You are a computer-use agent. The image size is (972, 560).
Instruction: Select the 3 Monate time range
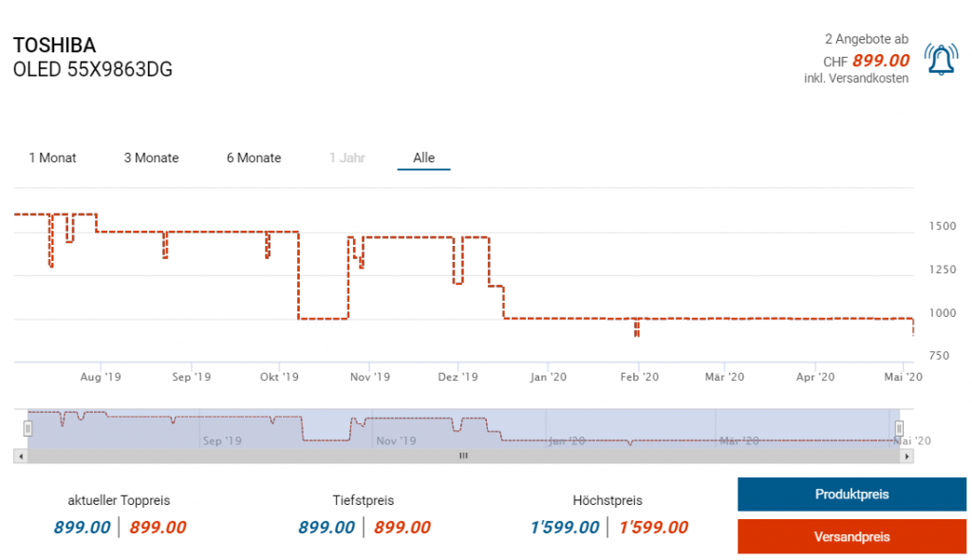coord(151,158)
